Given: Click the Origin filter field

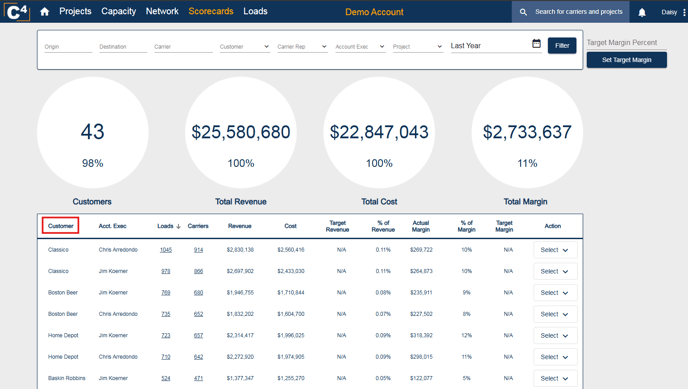Looking at the screenshot, I should [x=68, y=47].
